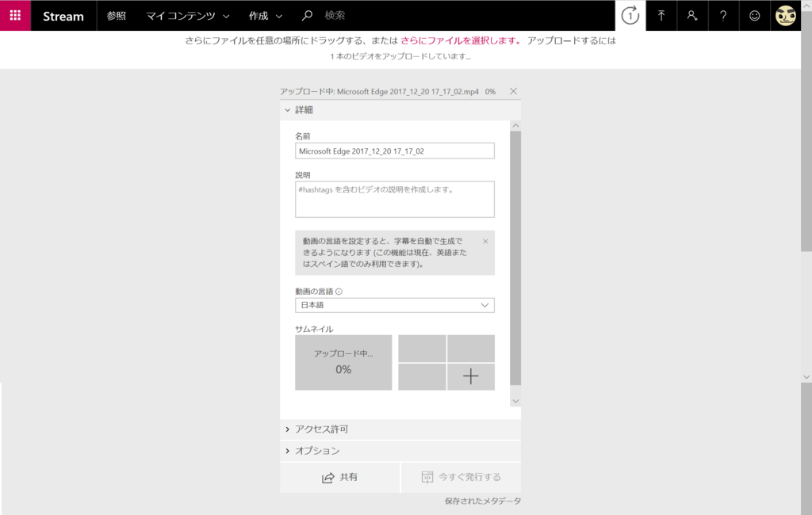Open the app launcher waffle icon
Viewport: 812px width, 515px height.
[15, 16]
